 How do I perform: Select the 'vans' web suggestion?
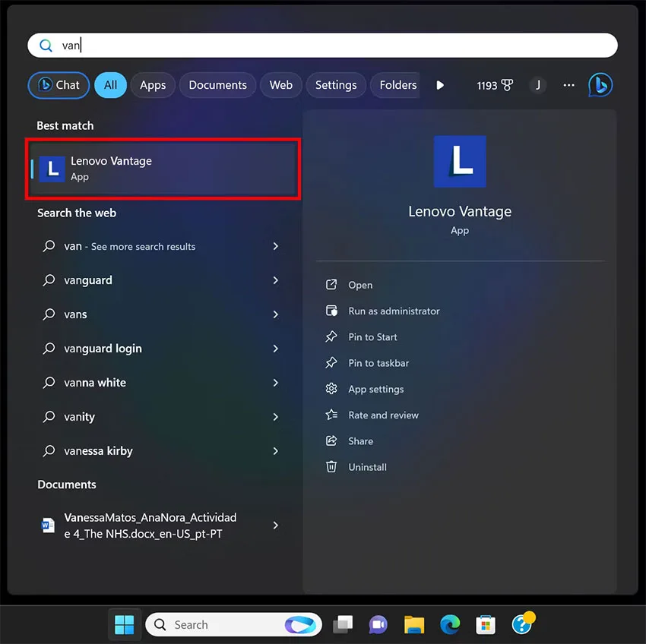coord(163,314)
